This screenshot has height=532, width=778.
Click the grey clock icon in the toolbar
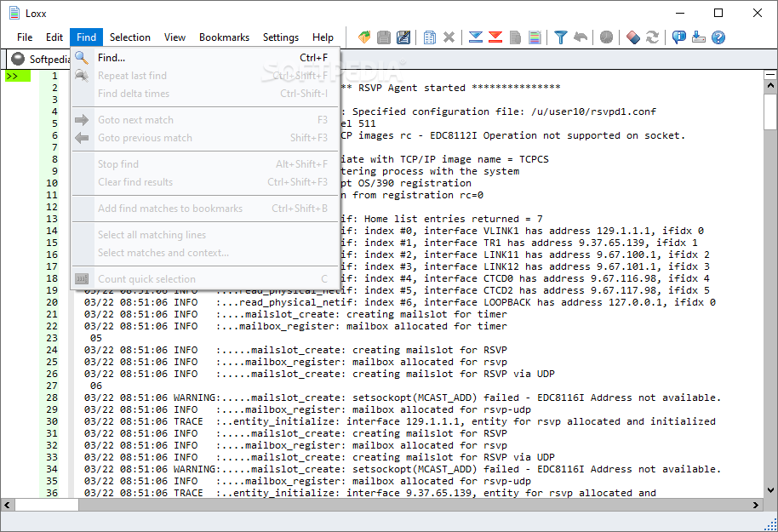(x=606, y=37)
